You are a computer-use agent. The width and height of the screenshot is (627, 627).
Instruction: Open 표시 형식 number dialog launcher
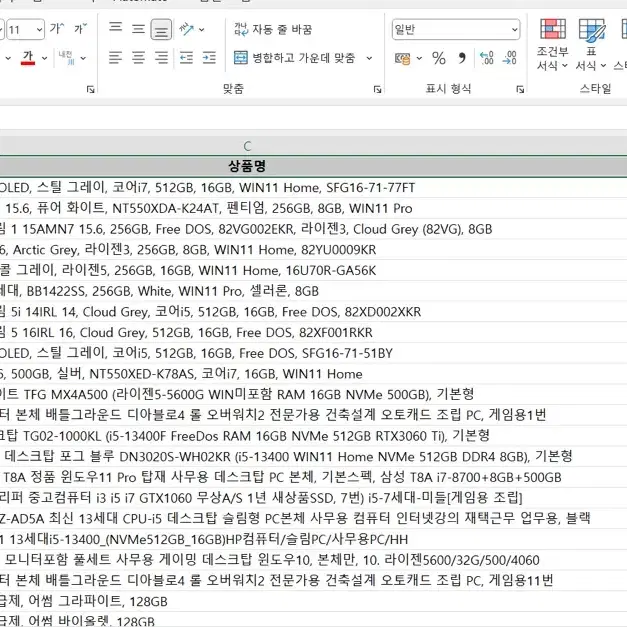tap(520, 89)
